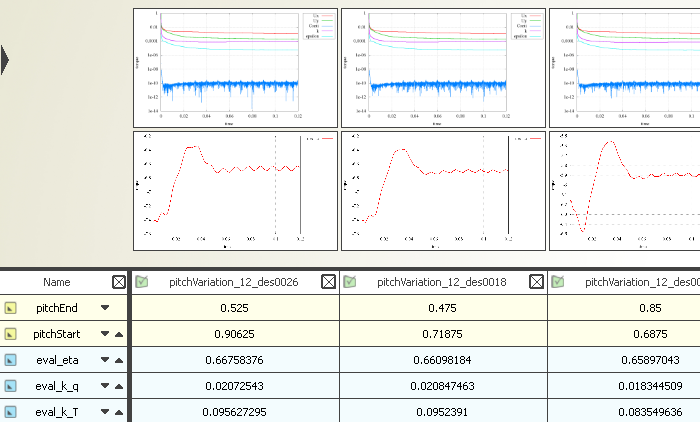Screen dimensions: 700x422
Task: Click pitchEnd value 0.525
Action: click(x=235, y=308)
